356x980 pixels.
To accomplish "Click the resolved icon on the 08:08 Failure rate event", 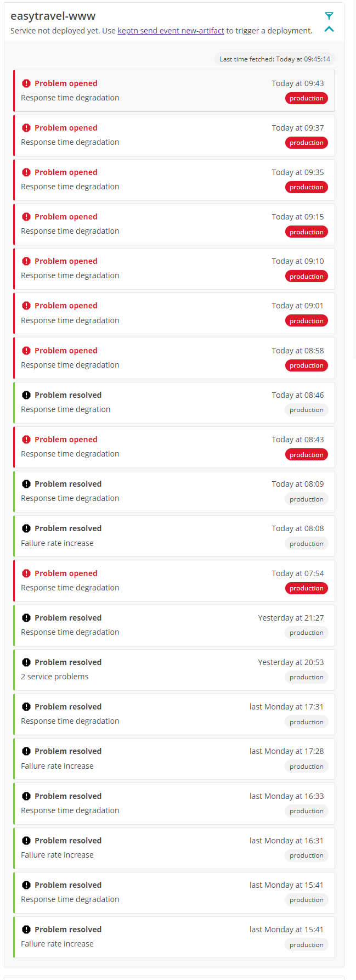I will pyautogui.click(x=26, y=528).
